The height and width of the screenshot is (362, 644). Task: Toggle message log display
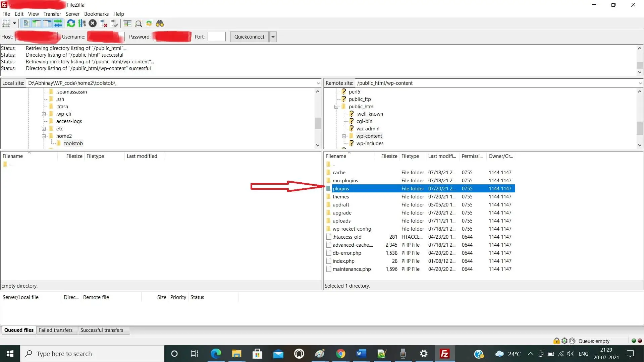[25, 23]
